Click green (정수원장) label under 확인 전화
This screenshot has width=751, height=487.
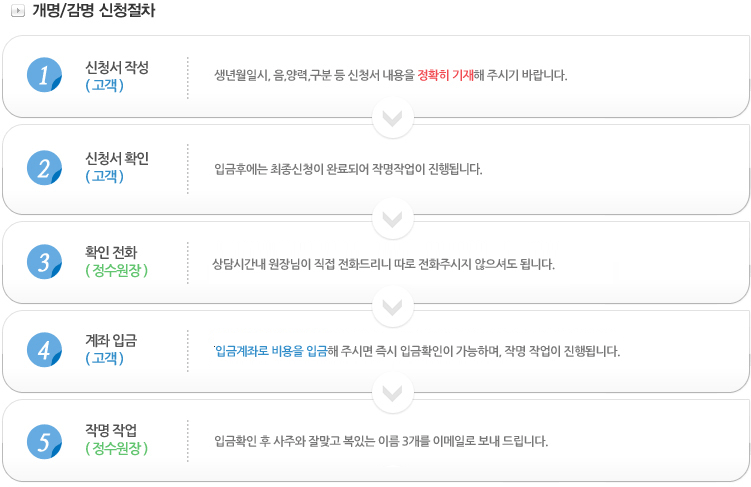click(x=116, y=271)
